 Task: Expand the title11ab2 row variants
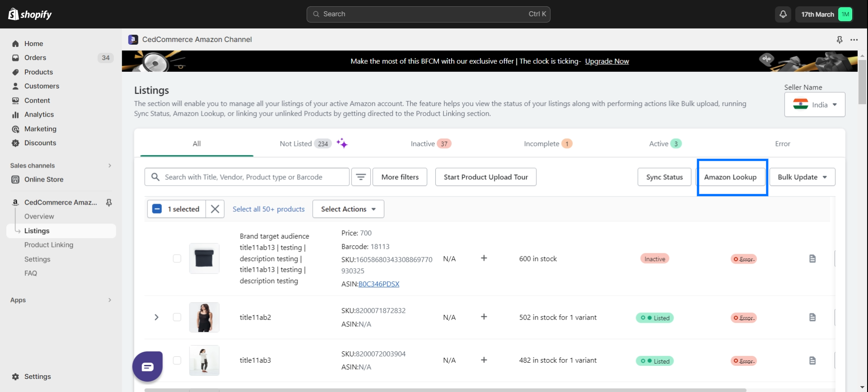tap(156, 317)
